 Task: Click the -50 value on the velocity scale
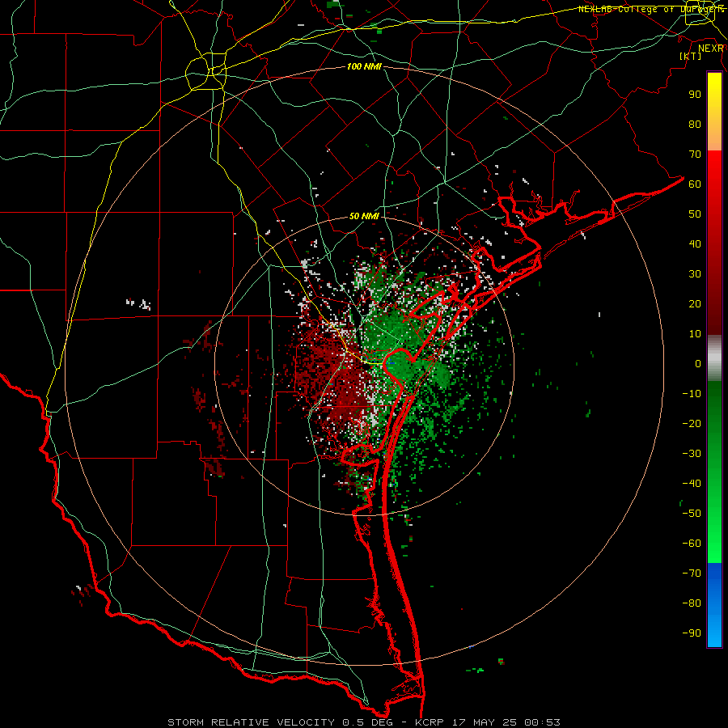pyautogui.click(x=692, y=514)
